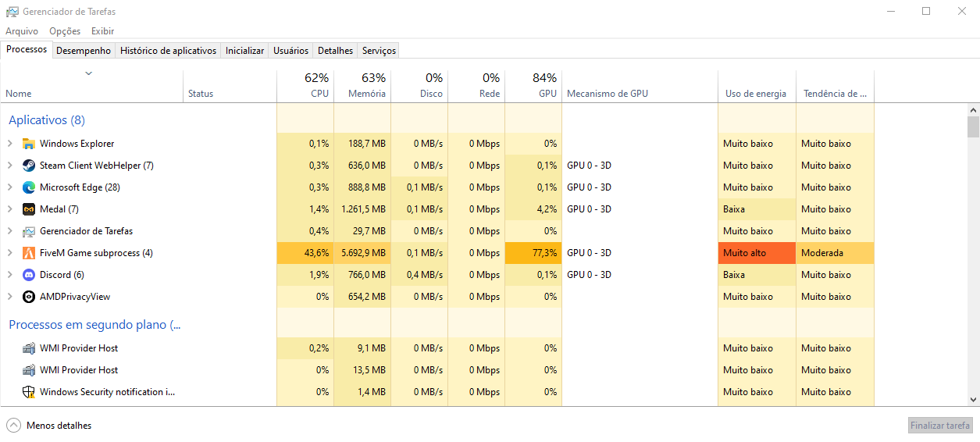Toggle the sort arrow above the Nome column

89,73
